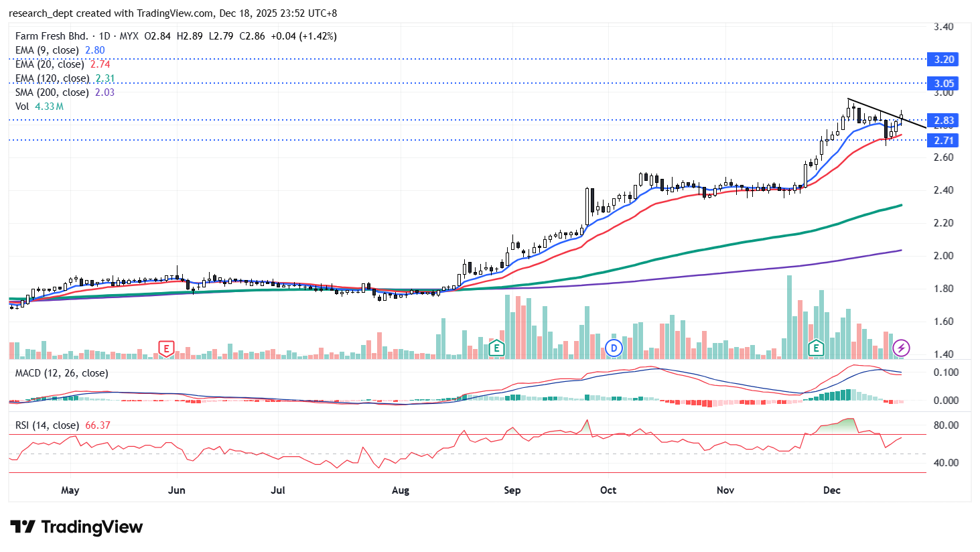Click the TradingView logo at bottom
Viewport: 980px width, 552px height.
click(x=76, y=527)
